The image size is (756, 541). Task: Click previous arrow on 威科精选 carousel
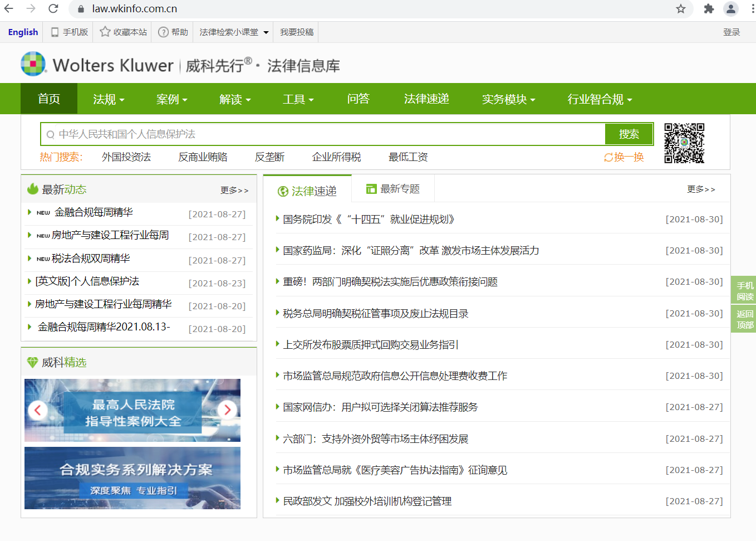(38, 410)
